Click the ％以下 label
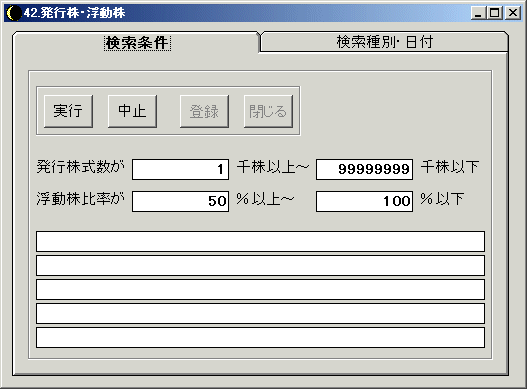Screen dimensions: 527x389 [442, 199]
